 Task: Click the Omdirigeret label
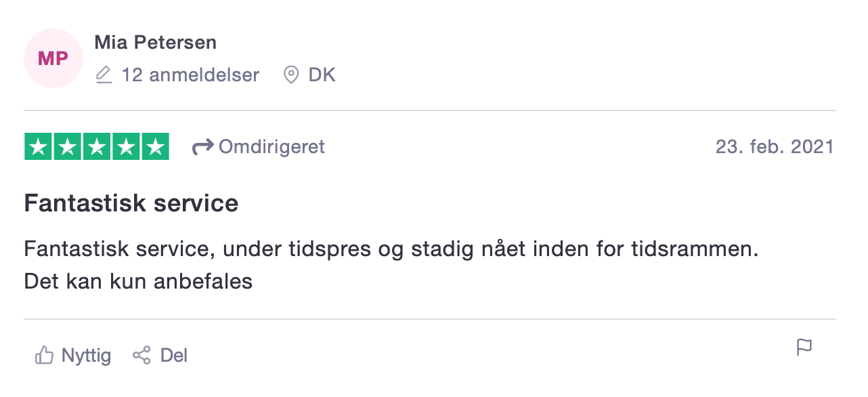272,146
